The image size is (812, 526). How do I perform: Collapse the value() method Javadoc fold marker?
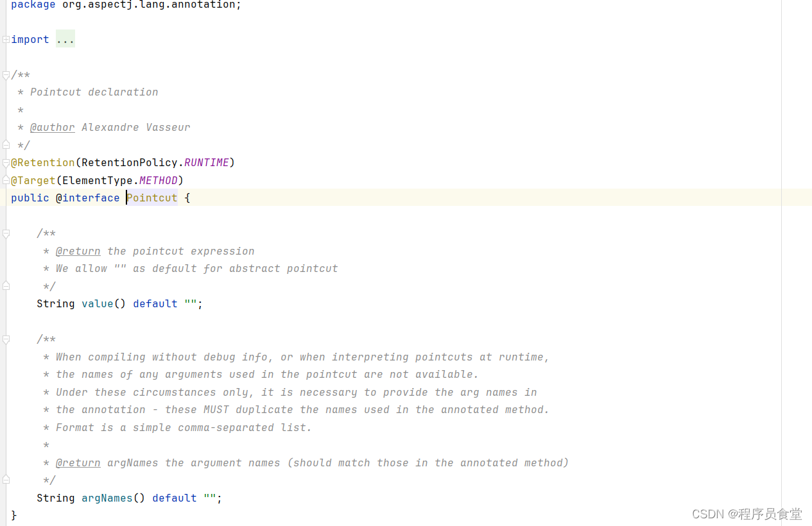click(x=6, y=234)
